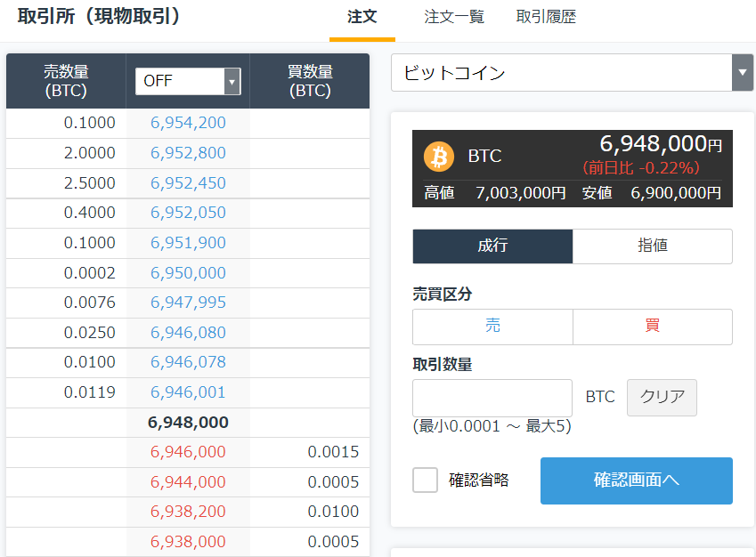Choose 買 buy option
Screen dimensions: 756x557
coord(653,327)
